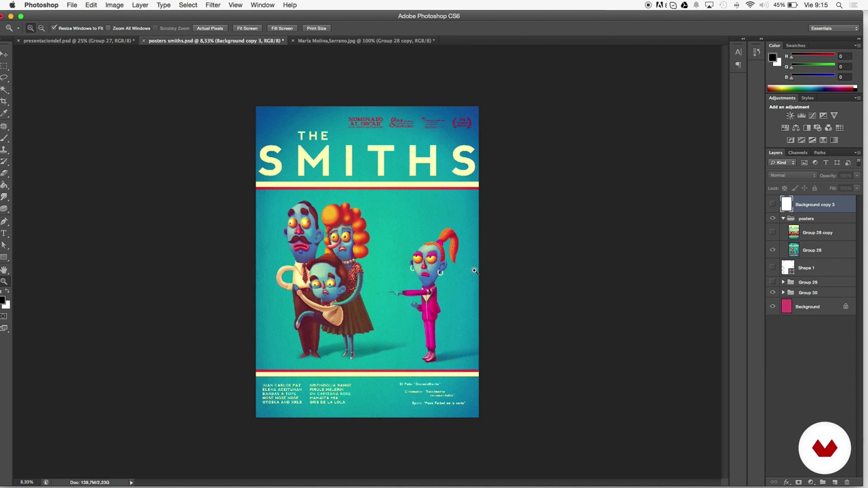Switch to the Paths tab
This screenshot has width=868, height=488.
click(820, 152)
